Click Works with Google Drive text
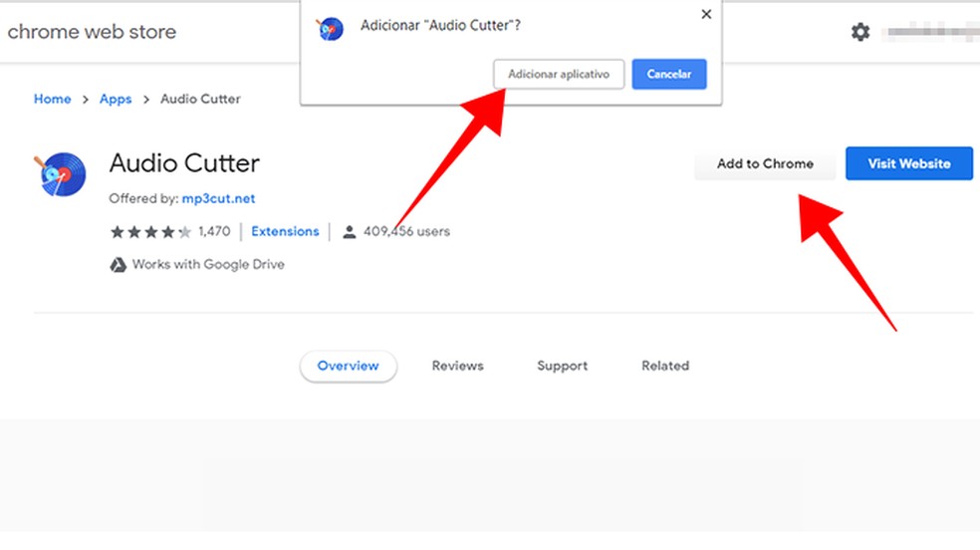980x550 pixels. pyautogui.click(x=208, y=264)
